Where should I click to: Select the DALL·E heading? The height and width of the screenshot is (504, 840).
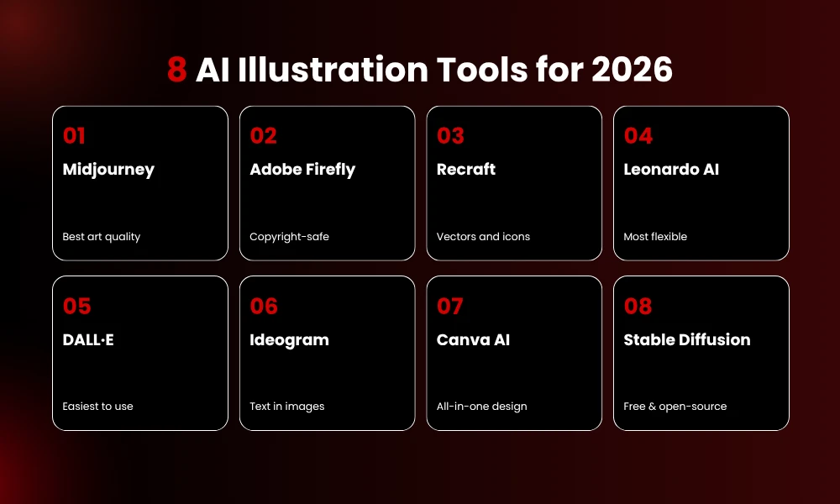(88, 339)
